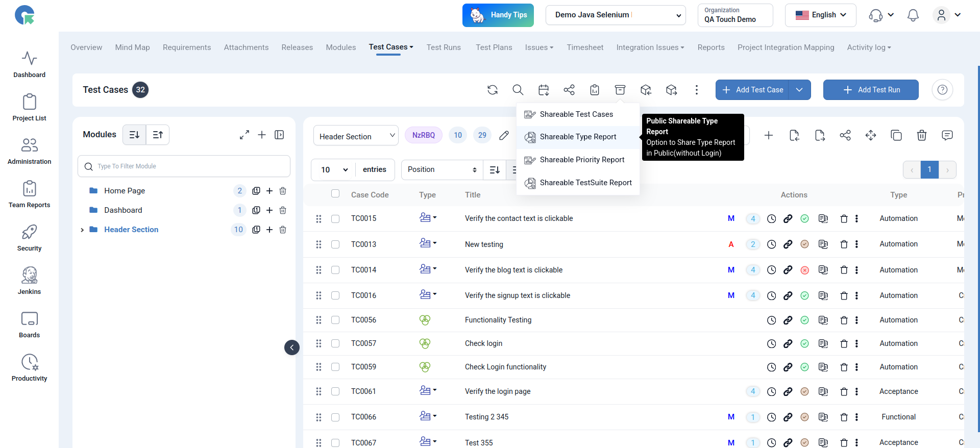
Task: Select the TC0056 row checkbox
Action: pyautogui.click(x=335, y=320)
